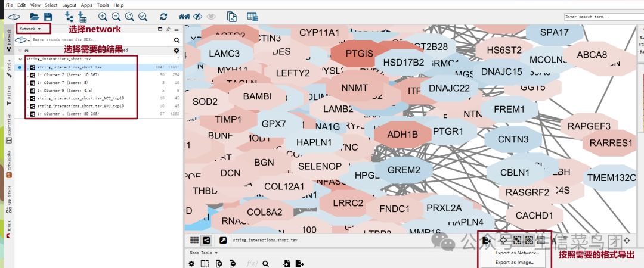Open the Edit menu
This screenshot has width=644, height=268.
click(21, 5)
